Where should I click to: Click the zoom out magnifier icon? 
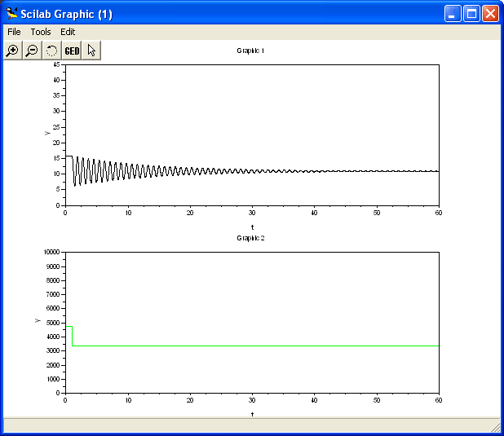tap(32, 51)
